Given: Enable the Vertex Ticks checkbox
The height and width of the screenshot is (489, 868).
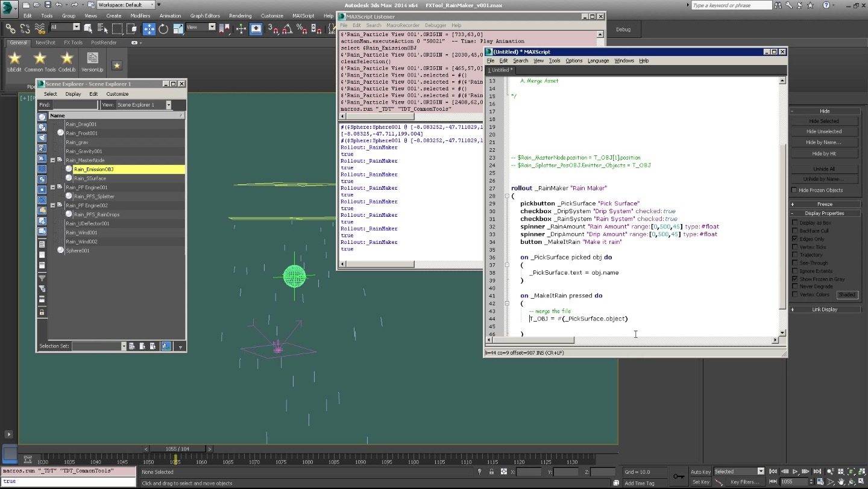Looking at the screenshot, I should 795,247.
